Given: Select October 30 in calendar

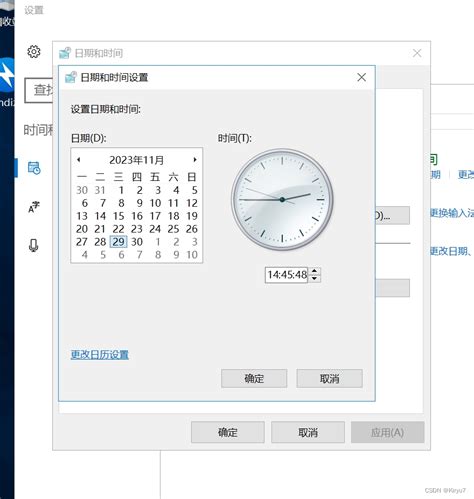Looking at the screenshot, I should (x=82, y=190).
